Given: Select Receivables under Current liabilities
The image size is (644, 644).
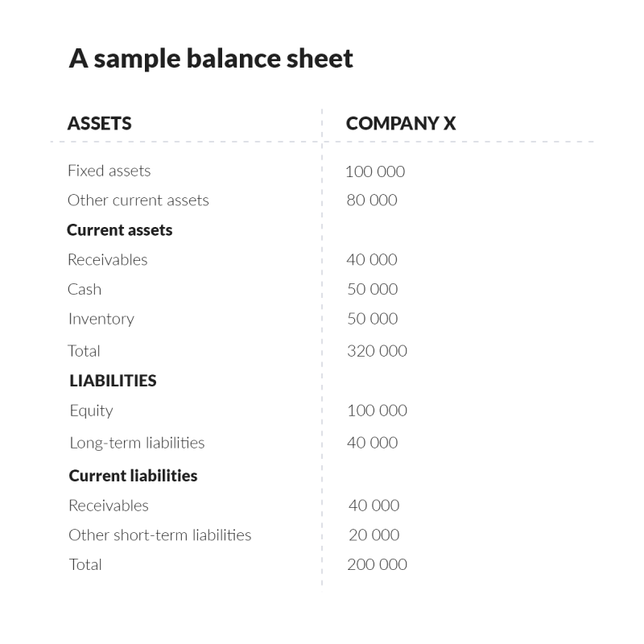Looking at the screenshot, I should [x=109, y=506].
